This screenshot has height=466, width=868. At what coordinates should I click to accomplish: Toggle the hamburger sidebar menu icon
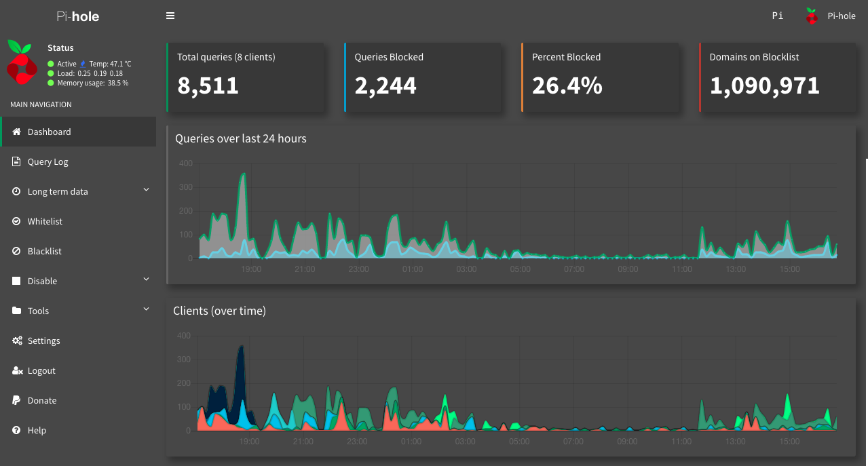170,16
